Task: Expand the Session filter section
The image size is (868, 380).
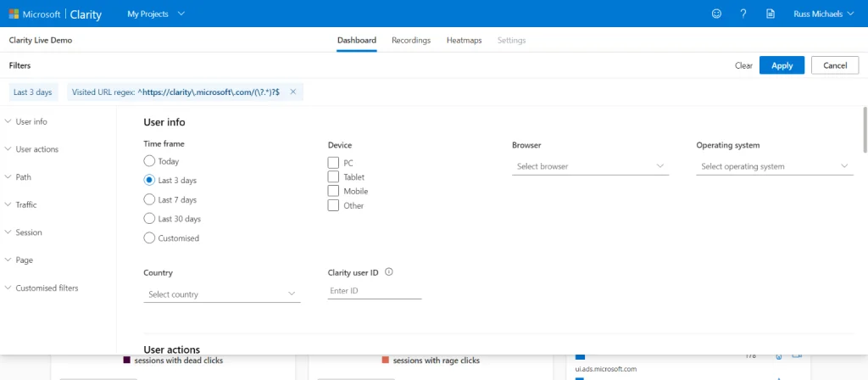Action: click(23, 232)
